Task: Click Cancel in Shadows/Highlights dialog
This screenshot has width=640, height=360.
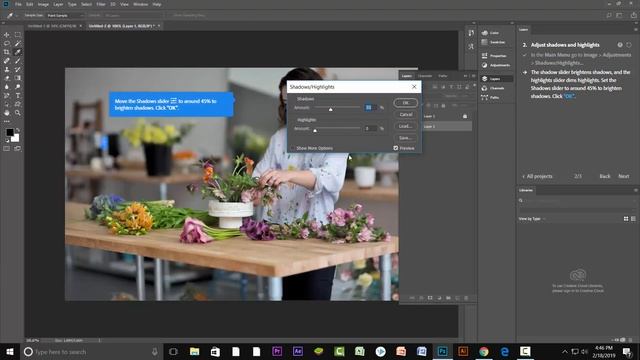Action: coord(406,115)
